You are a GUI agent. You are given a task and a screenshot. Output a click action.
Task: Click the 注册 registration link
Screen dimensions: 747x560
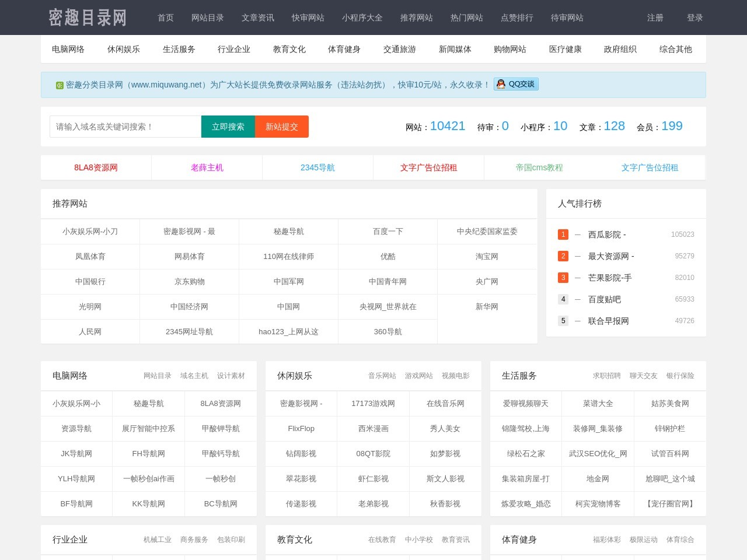[655, 17]
